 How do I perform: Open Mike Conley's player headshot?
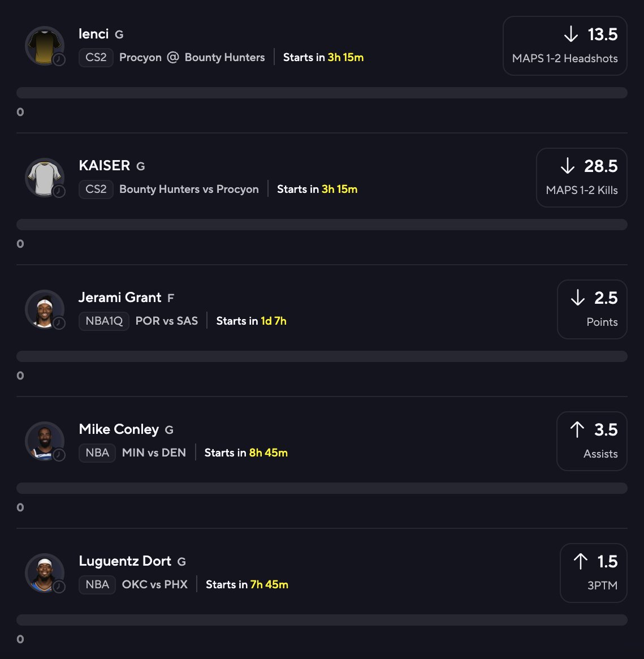(x=44, y=441)
